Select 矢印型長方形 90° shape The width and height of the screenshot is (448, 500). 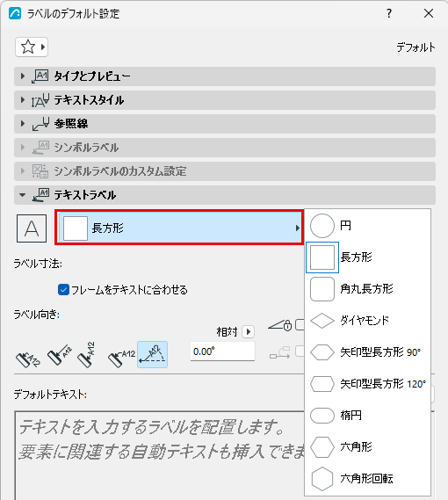(x=368, y=352)
